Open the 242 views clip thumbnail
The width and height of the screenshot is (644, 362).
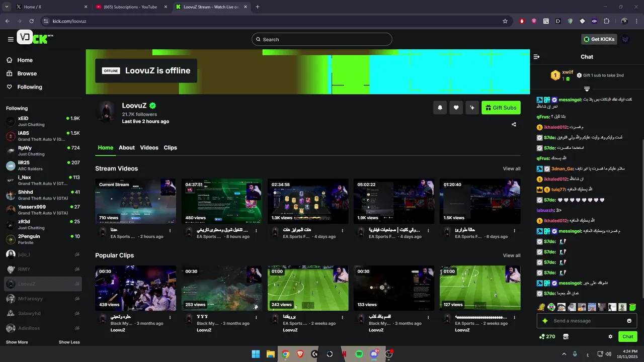[308, 288]
